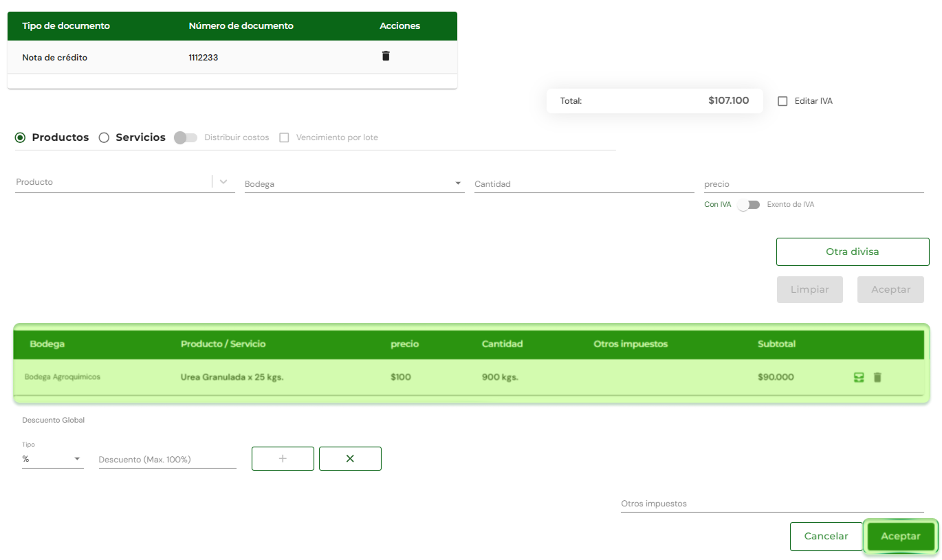This screenshot has height=560, width=942.
Task: Focus the Descuento (Max. 100%) field
Action: click(168, 459)
